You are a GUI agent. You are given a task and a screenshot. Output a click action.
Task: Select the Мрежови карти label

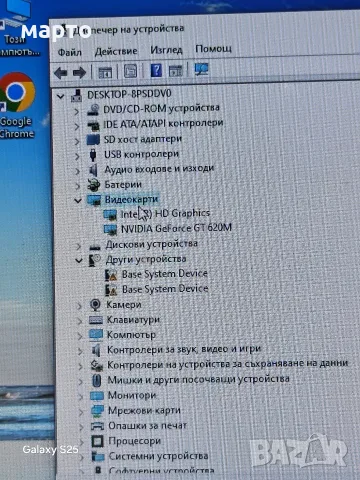pos(144,410)
